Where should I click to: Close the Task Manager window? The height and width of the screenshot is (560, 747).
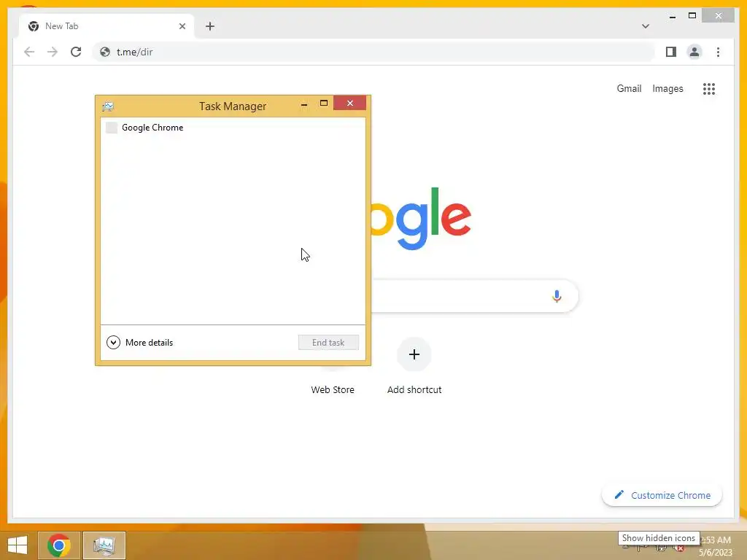(349, 103)
